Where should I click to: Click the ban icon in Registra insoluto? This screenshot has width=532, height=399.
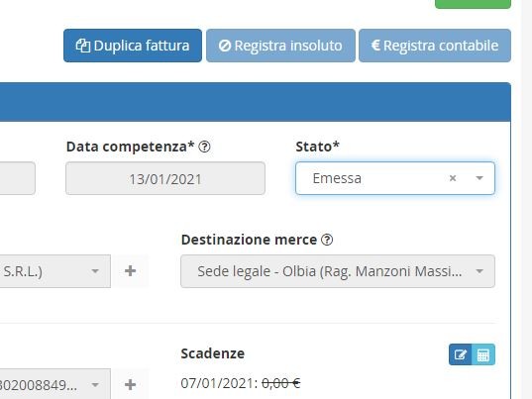225,46
